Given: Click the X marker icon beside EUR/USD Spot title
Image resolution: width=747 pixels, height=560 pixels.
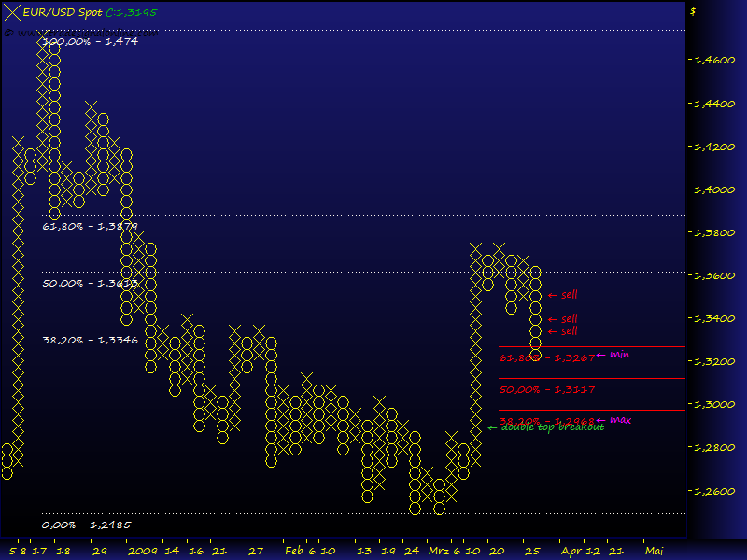Looking at the screenshot, I should point(11,12).
